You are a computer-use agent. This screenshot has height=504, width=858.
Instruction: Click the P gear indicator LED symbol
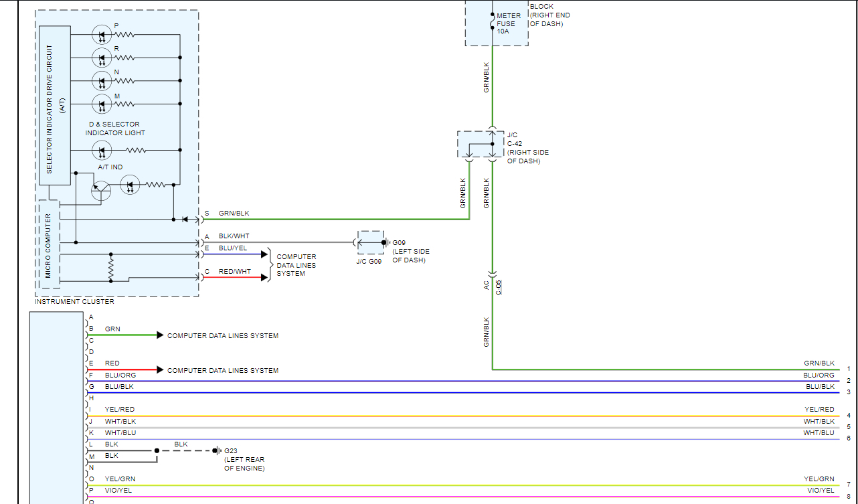click(x=101, y=35)
